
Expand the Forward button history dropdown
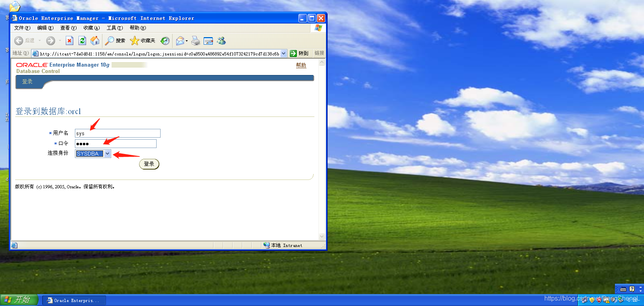pos(60,41)
